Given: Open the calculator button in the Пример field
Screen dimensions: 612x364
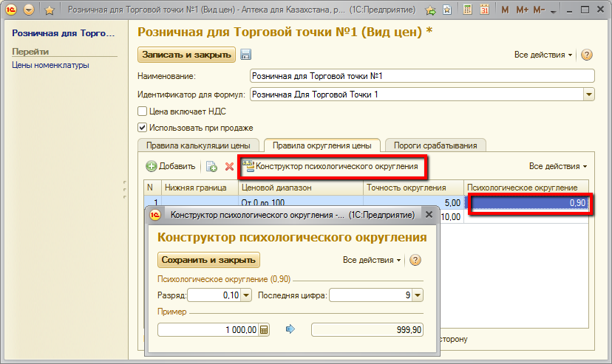Looking at the screenshot, I should click(265, 329).
